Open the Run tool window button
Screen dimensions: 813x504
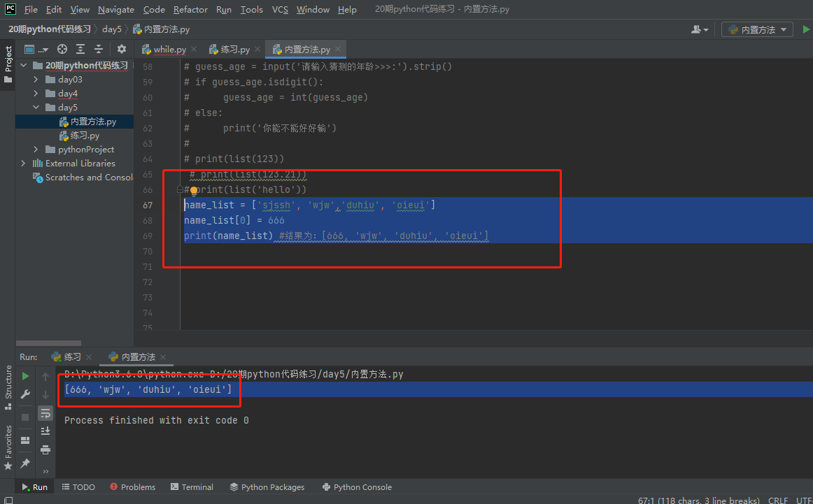tap(35, 487)
